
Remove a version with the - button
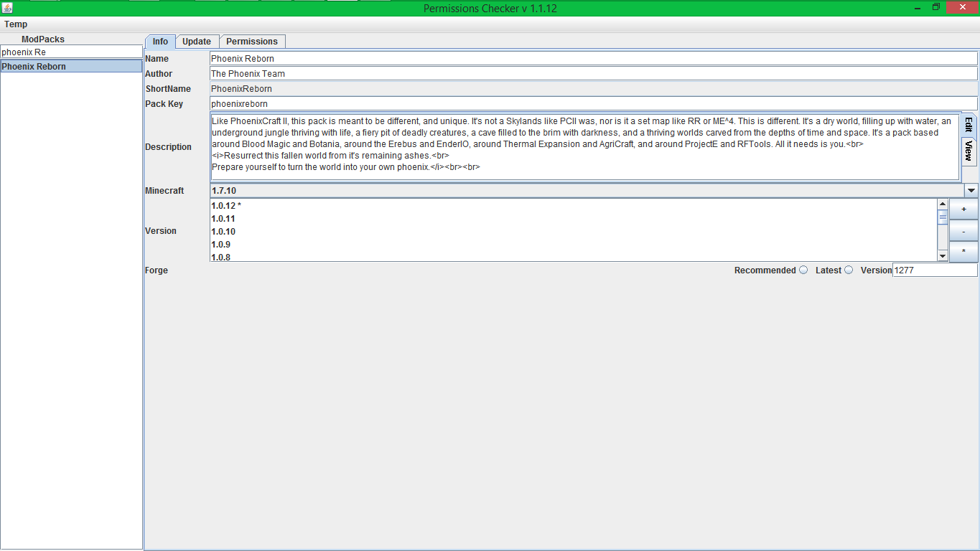click(963, 230)
